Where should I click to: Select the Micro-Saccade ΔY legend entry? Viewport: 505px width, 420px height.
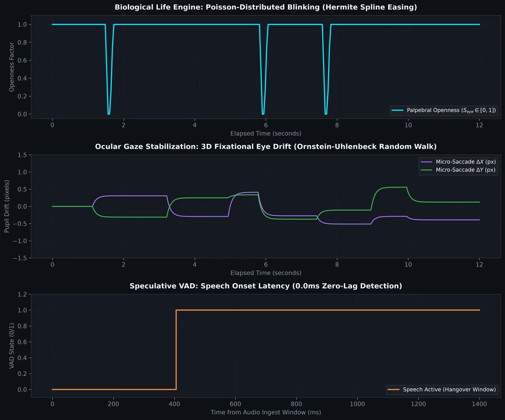coord(458,170)
